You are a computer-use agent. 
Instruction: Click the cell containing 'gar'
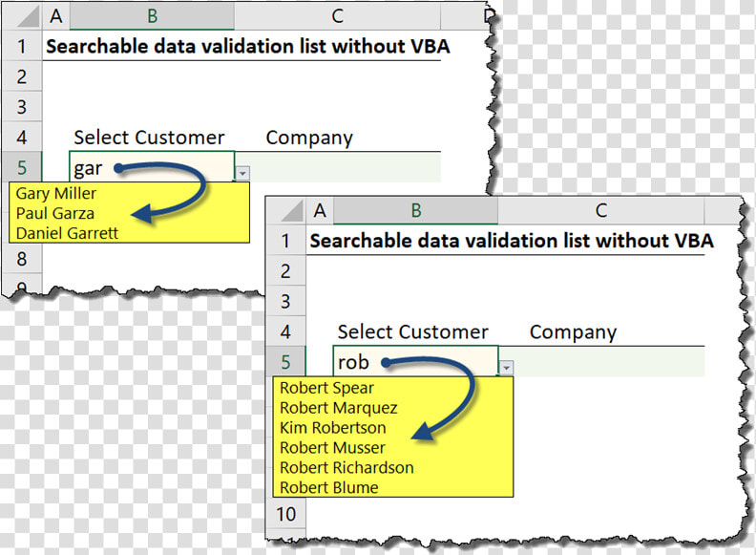[152, 167]
